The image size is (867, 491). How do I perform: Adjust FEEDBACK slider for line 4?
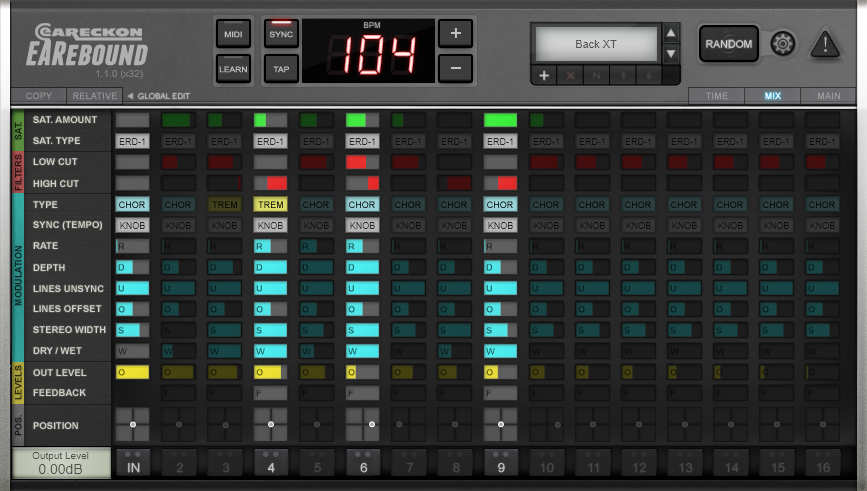pos(270,393)
